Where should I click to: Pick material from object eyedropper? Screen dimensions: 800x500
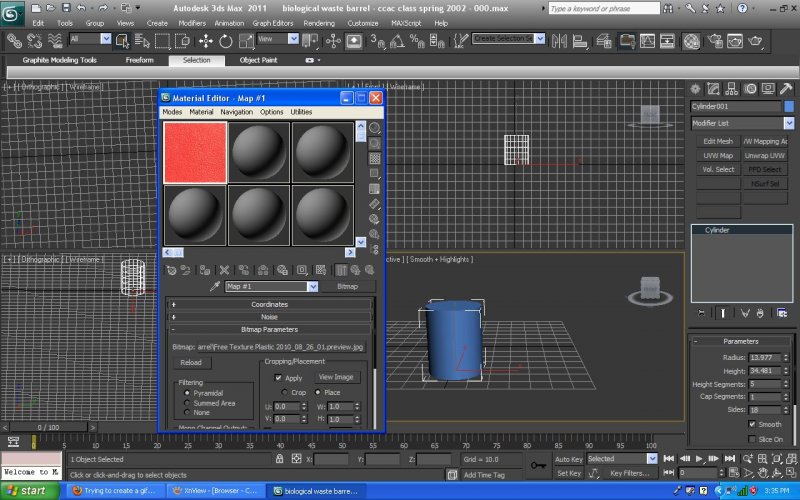pyautogui.click(x=215, y=286)
